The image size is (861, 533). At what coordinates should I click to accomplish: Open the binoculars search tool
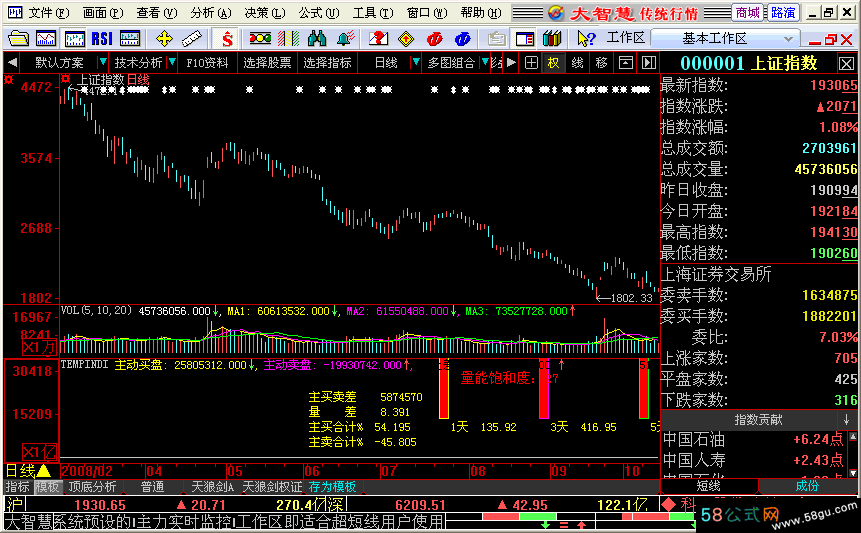click(x=317, y=38)
